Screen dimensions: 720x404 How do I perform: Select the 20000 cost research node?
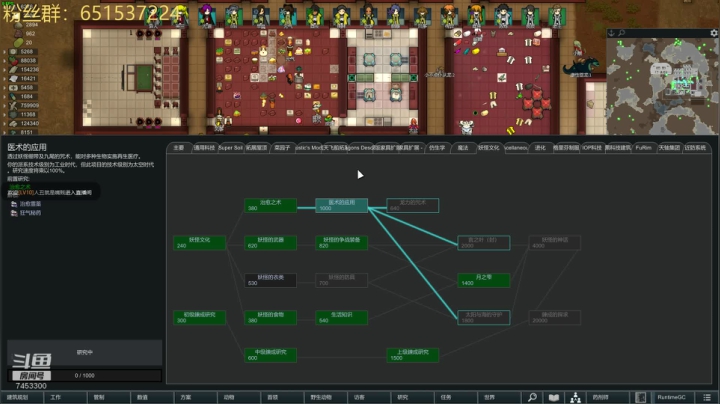(x=555, y=318)
